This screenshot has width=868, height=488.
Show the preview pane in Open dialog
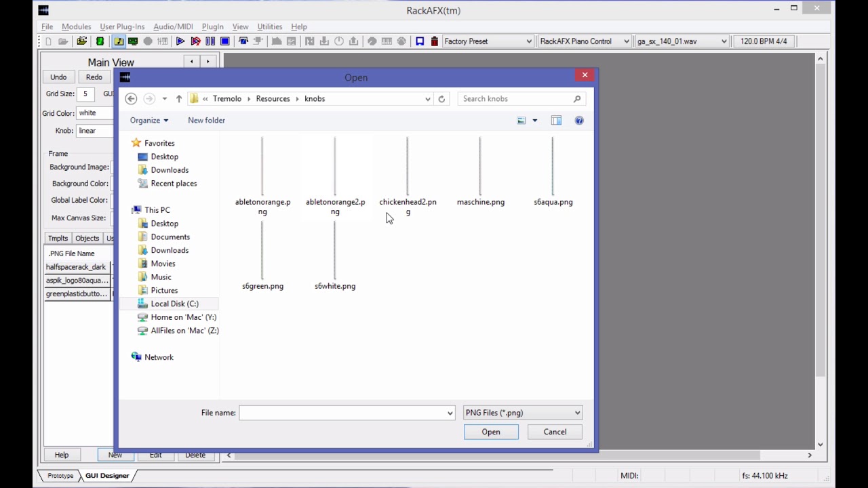pos(556,121)
